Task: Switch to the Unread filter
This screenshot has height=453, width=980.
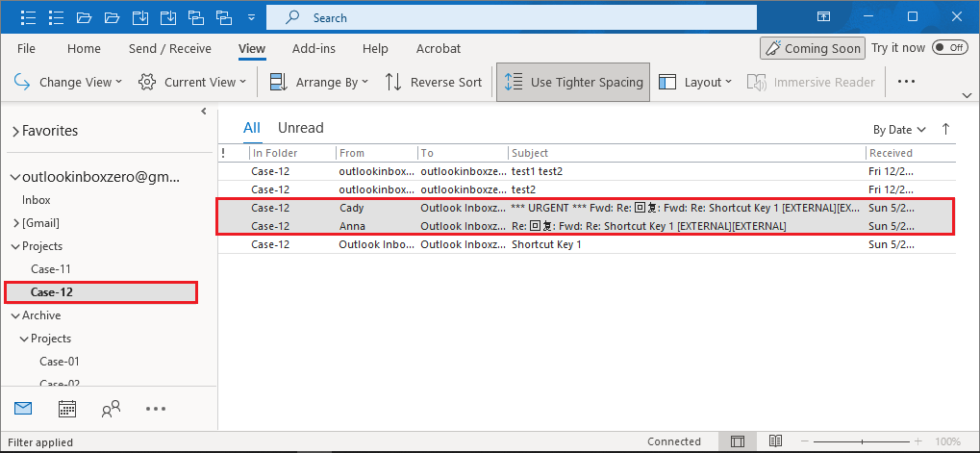Action: [301, 128]
